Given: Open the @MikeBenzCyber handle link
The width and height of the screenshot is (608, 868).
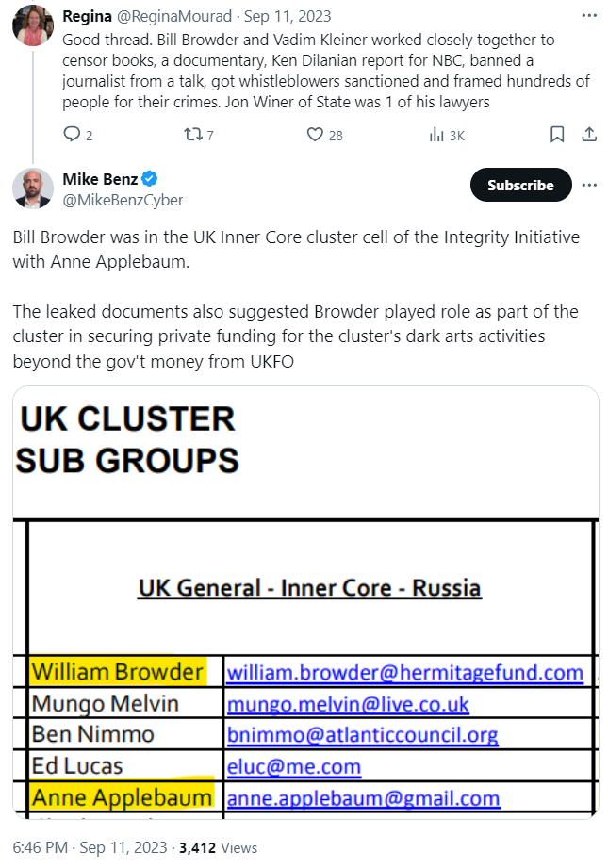Looking at the screenshot, I should [123, 200].
